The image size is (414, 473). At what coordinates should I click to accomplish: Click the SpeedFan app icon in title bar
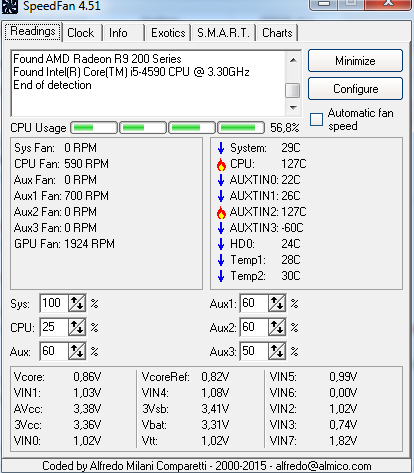(x=10, y=6)
